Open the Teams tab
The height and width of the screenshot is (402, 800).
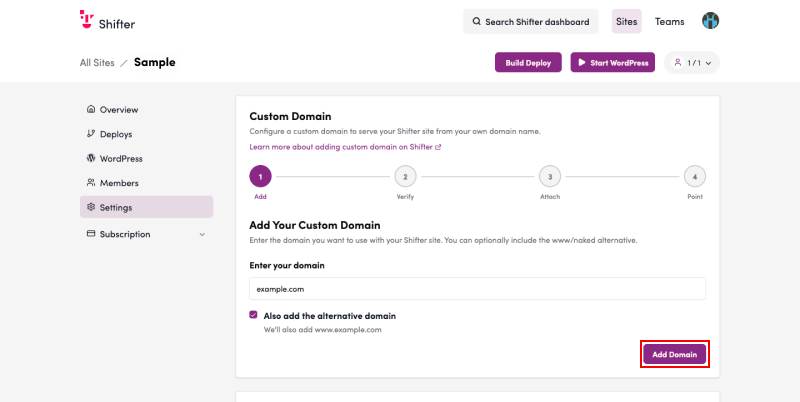click(669, 21)
